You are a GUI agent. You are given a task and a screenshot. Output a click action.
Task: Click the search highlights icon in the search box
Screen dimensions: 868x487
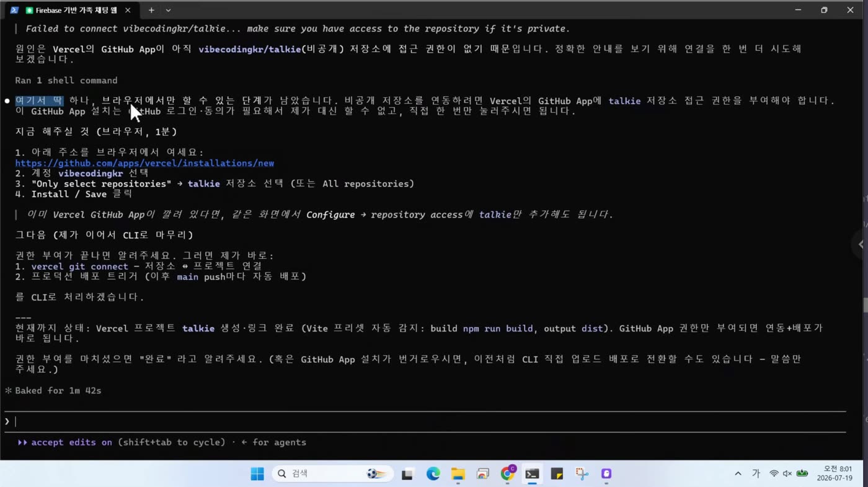[x=376, y=474]
